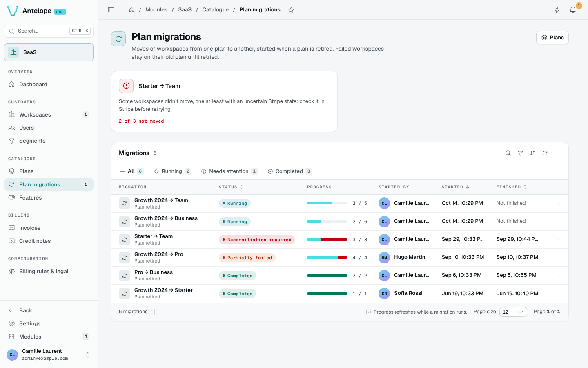The image size is (588, 368).
Task: Open the table sort icon
Action: 532,153
